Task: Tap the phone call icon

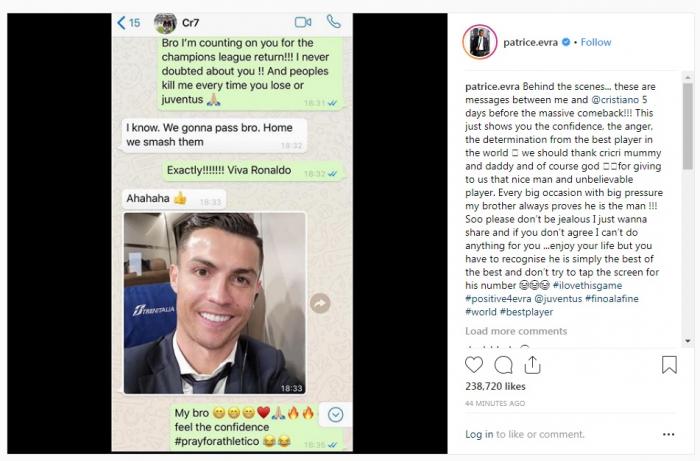Action: 333,21
